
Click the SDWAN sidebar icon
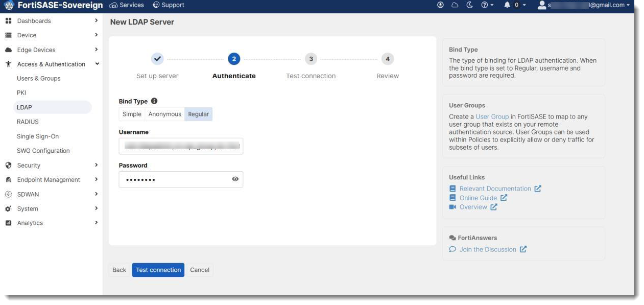[8, 194]
